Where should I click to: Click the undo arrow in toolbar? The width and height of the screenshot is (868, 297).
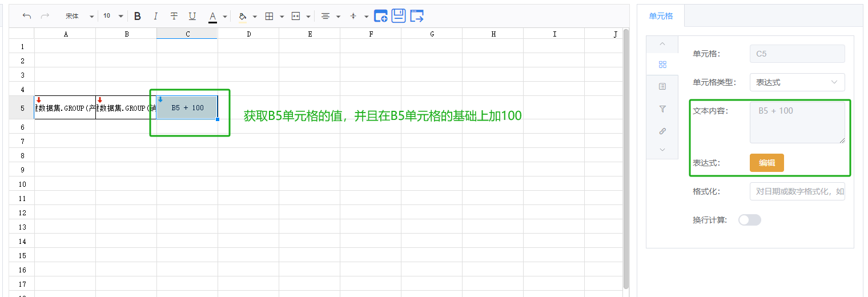(27, 16)
